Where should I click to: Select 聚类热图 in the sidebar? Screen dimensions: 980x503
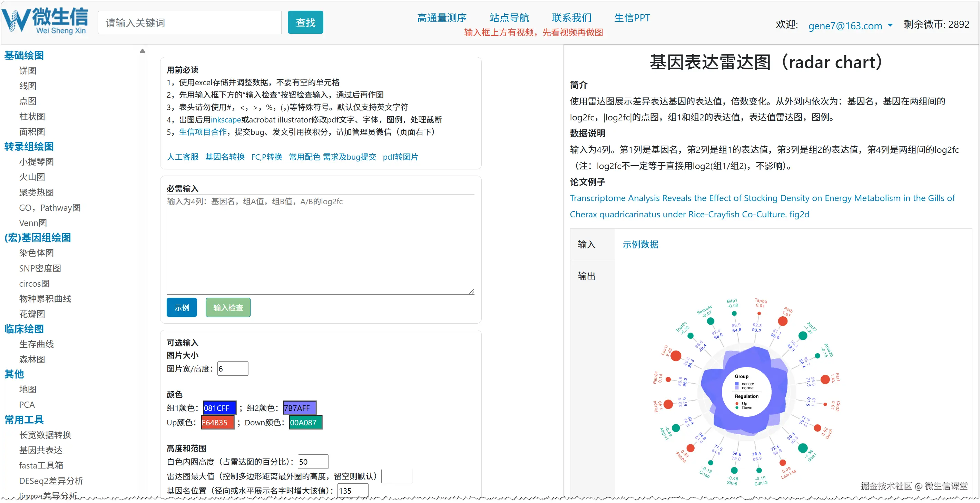[36, 192]
